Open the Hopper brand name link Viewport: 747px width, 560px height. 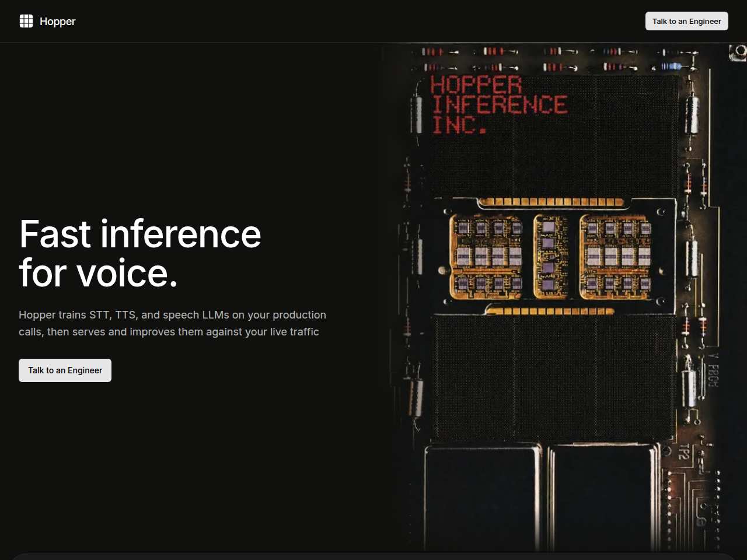58,22
